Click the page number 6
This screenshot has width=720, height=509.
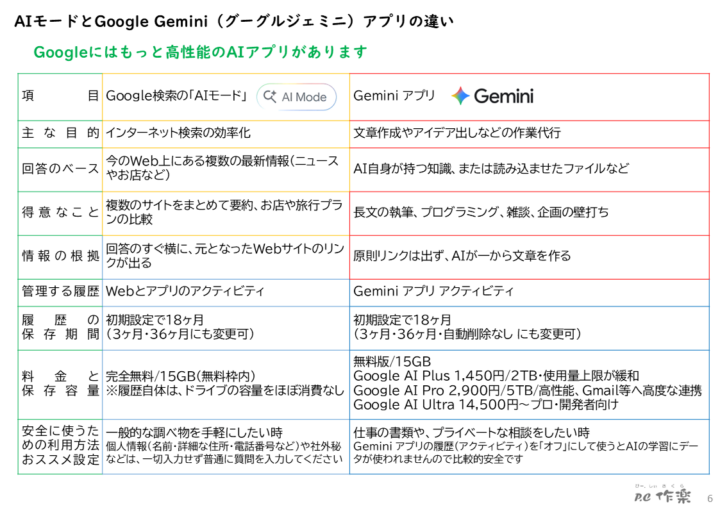[x=709, y=498]
